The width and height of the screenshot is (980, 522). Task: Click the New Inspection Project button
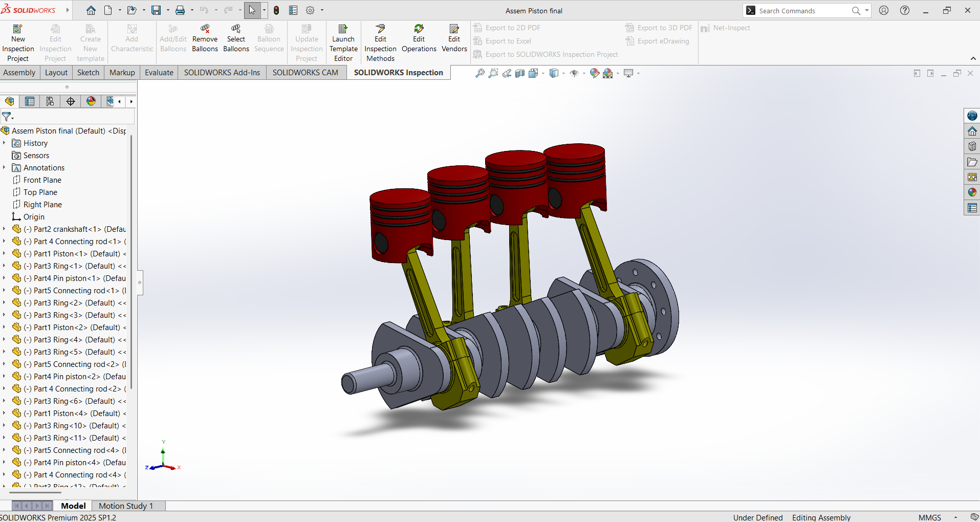[x=18, y=43]
